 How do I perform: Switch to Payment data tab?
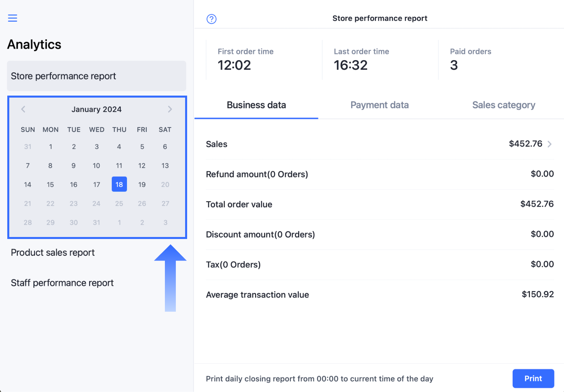(x=379, y=105)
